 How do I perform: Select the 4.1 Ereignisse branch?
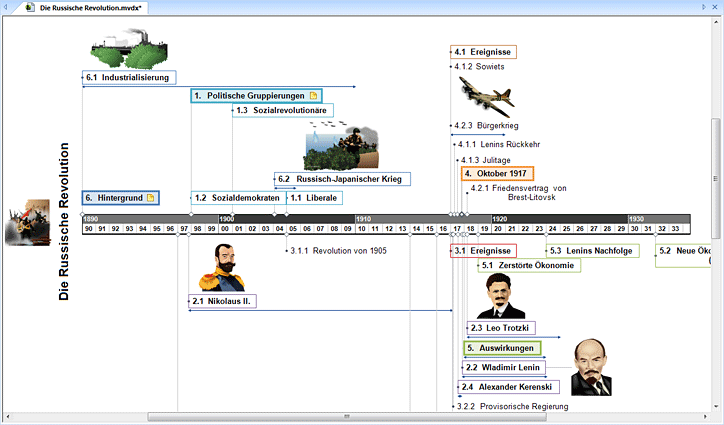point(483,52)
